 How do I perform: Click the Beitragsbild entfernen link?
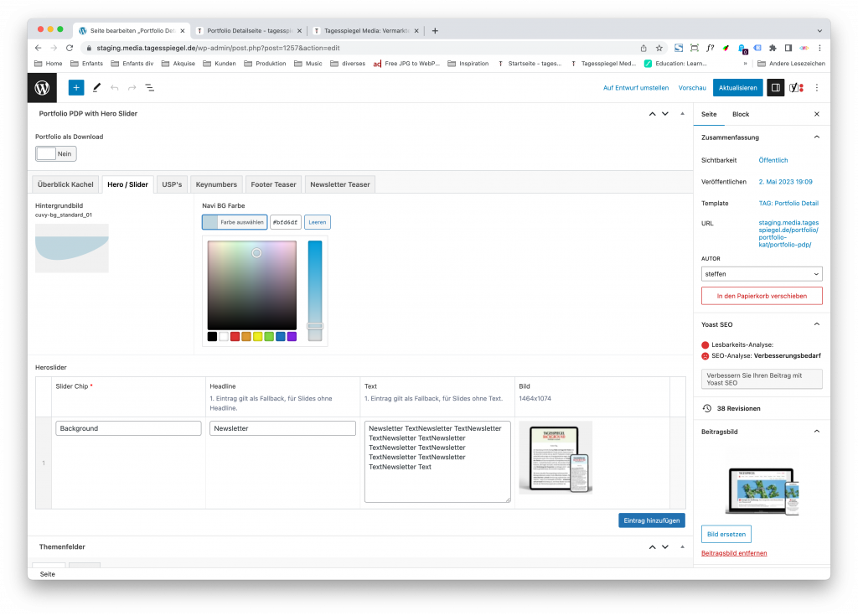[x=734, y=553]
